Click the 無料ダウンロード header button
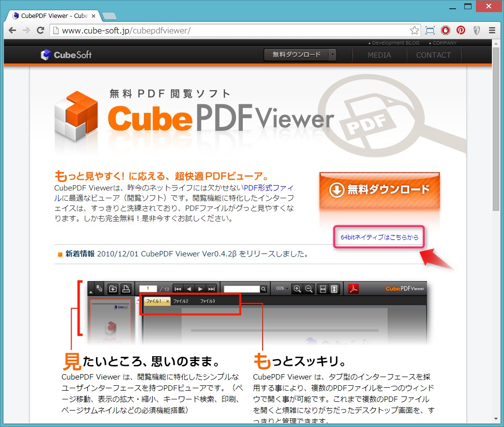The width and height of the screenshot is (504, 427). pos(297,55)
